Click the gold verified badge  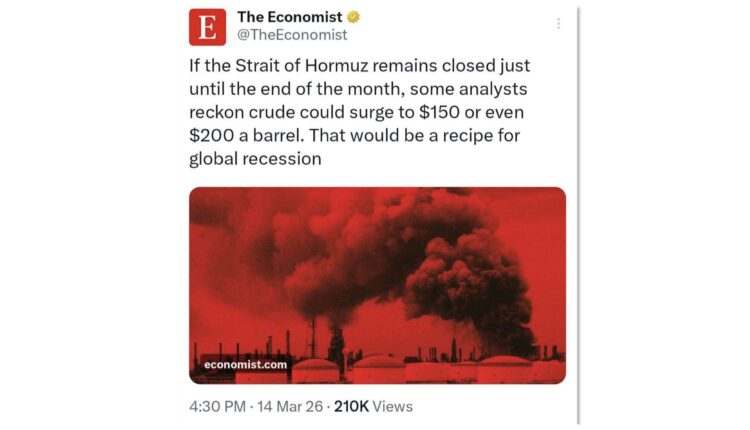point(353,17)
